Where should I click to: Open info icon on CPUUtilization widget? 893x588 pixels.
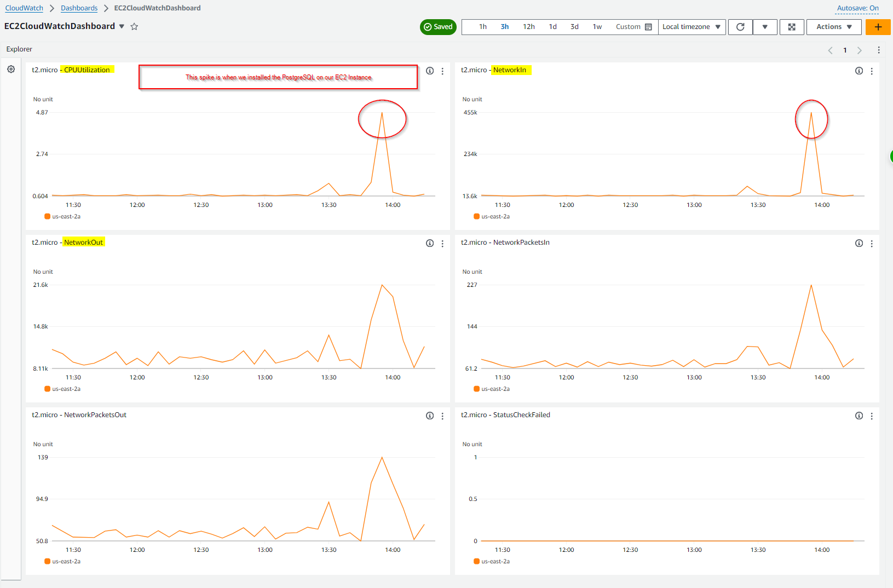point(430,71)
